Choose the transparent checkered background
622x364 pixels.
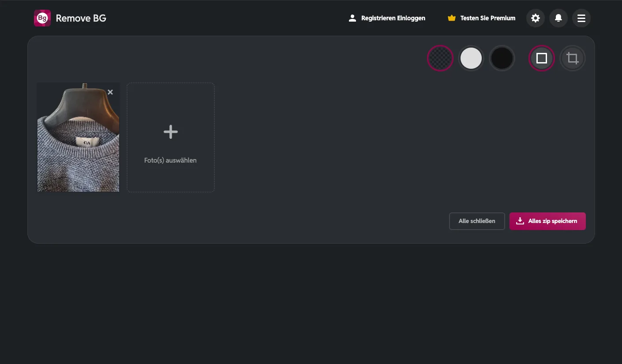[440, 58]
